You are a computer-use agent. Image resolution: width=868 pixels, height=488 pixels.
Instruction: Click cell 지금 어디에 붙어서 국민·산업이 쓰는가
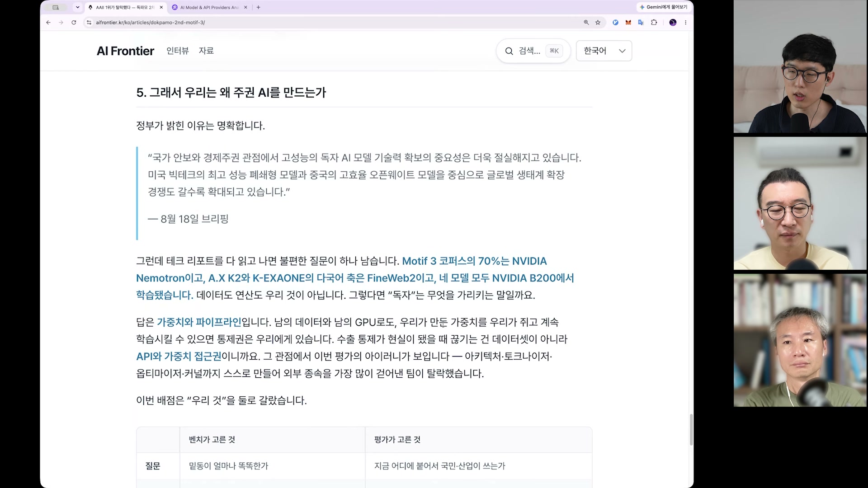click(439, 466)
